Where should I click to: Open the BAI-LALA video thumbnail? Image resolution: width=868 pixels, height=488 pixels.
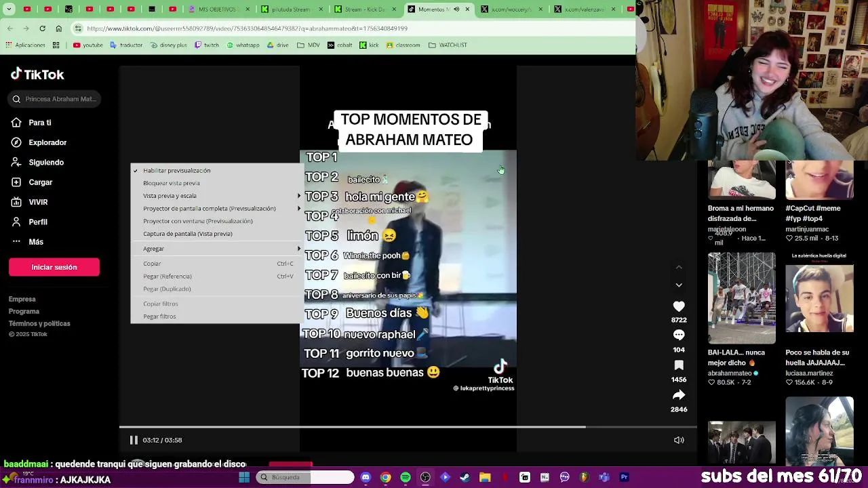[741, 298]
